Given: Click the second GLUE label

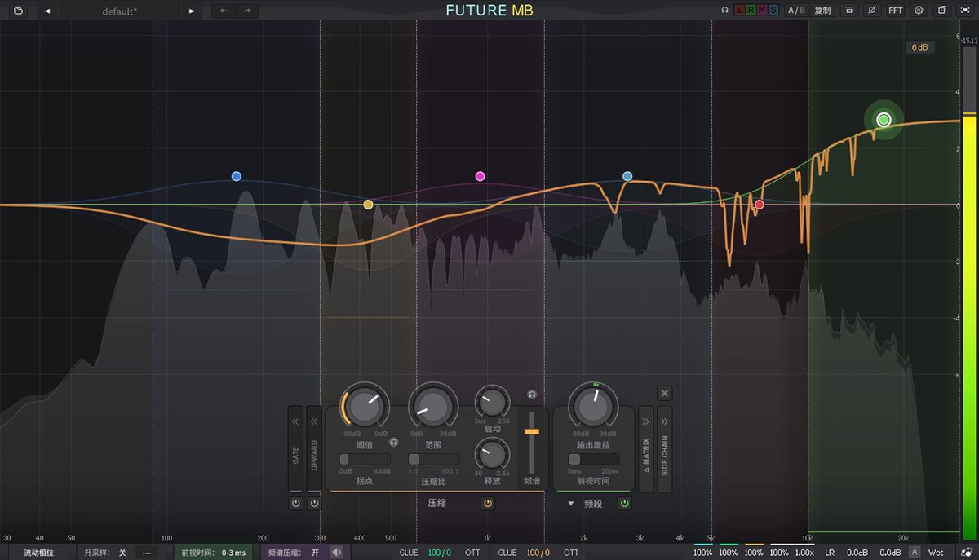Looking at the screenshot, I should coord(507,553).
